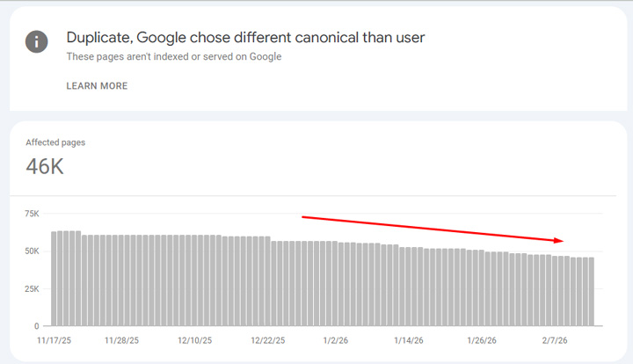Click the 'Duplicate, Google chose different canonical' heading
Image resolution: width=633 pixels, height=364 pixels.
(245, 38)
